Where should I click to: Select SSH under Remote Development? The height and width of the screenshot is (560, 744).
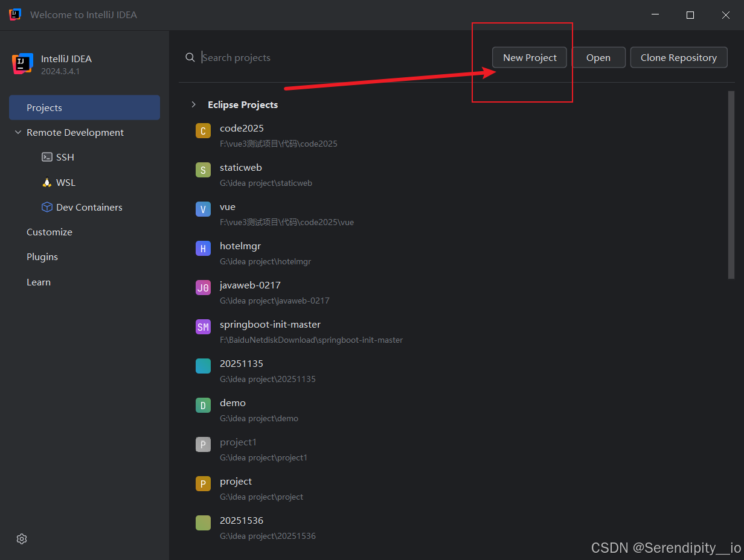click(x=65, y=157)
